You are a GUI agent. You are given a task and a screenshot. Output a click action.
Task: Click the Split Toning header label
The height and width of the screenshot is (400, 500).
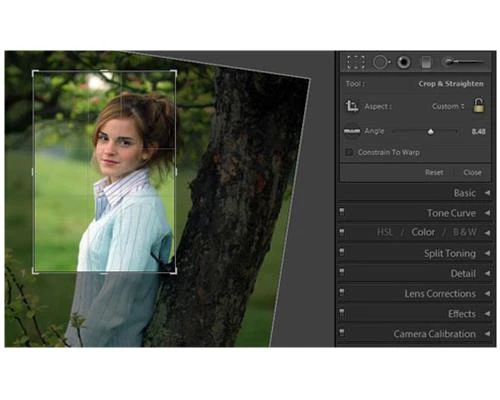[x=450, y=253]
